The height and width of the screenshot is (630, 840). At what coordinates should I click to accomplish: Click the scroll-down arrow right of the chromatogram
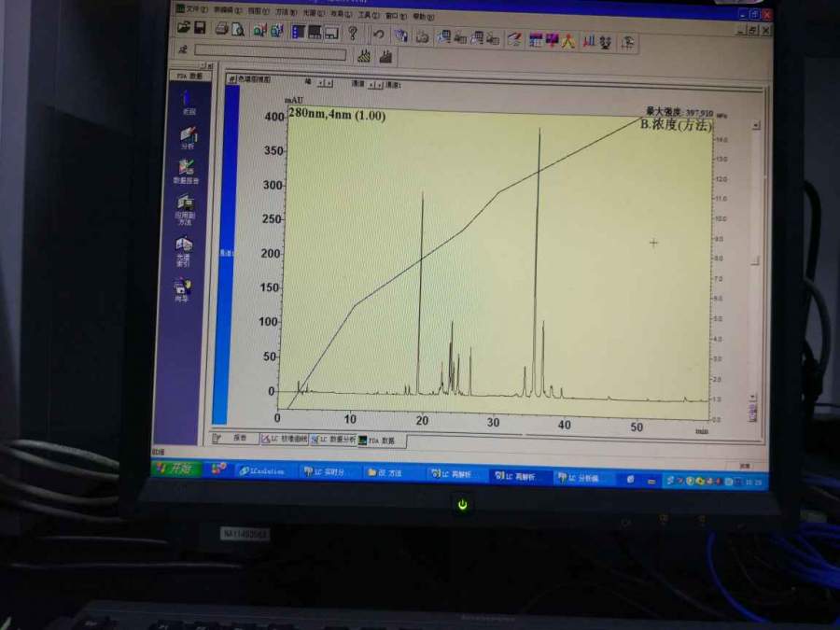coord(752,398)
